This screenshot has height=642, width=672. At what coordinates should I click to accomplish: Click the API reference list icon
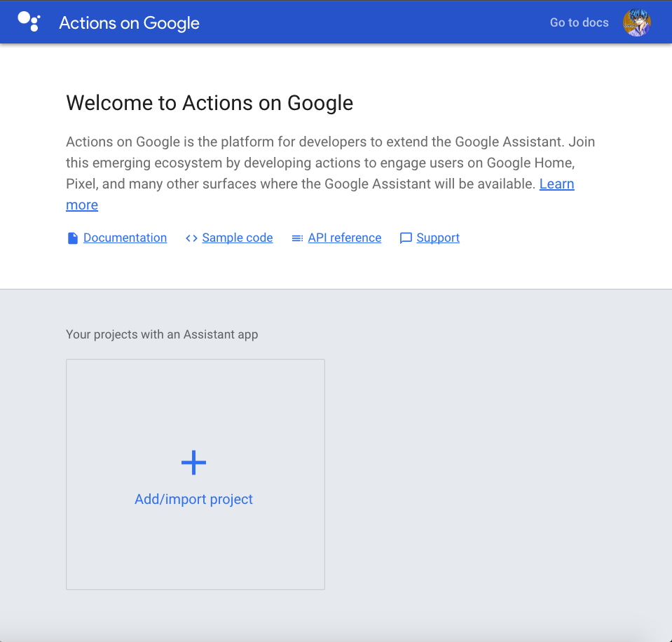[x=297, y=238]
